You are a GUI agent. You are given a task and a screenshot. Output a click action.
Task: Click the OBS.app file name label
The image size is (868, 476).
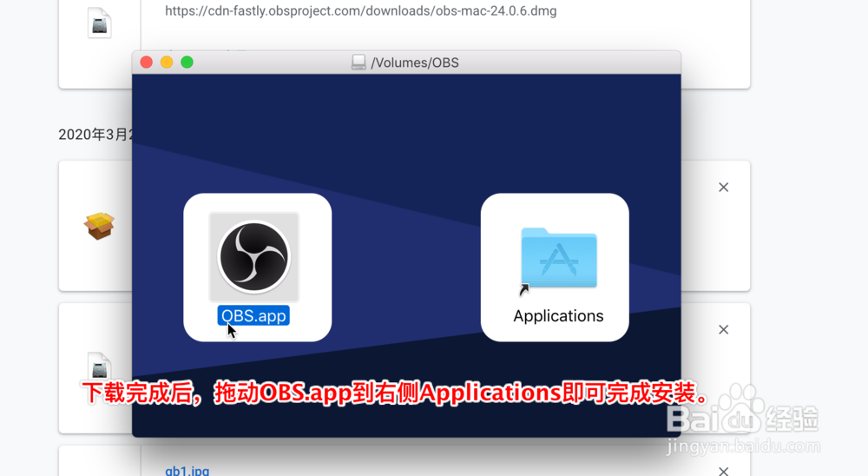[253, 315]
